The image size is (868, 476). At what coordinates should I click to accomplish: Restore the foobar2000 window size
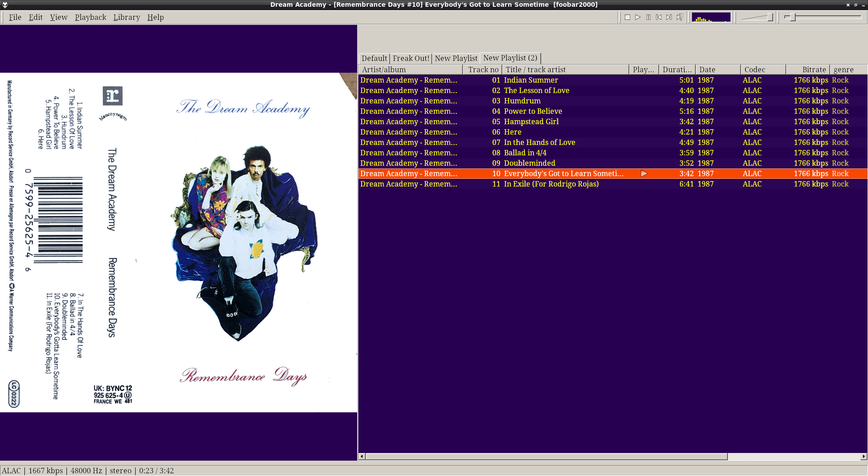point(855,5)
